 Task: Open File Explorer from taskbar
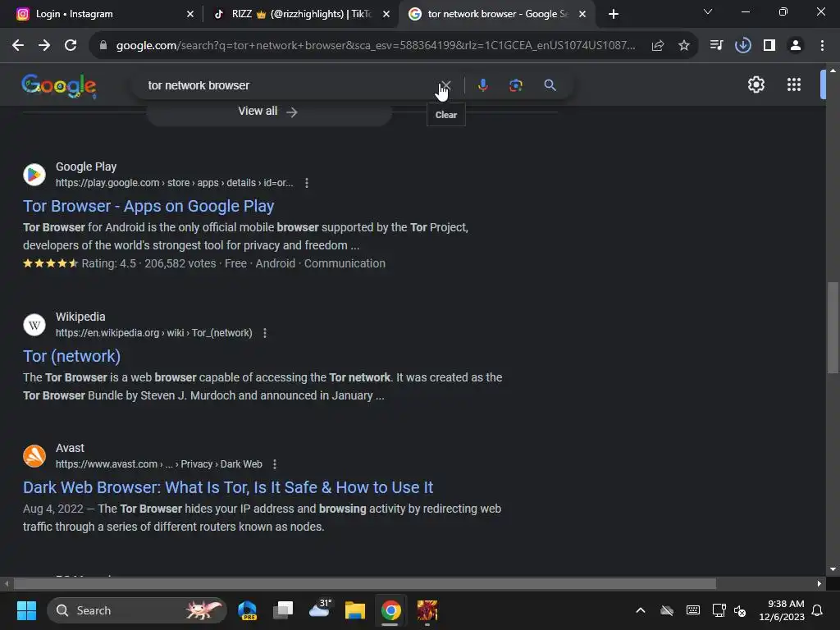click(x=354, y=610)
